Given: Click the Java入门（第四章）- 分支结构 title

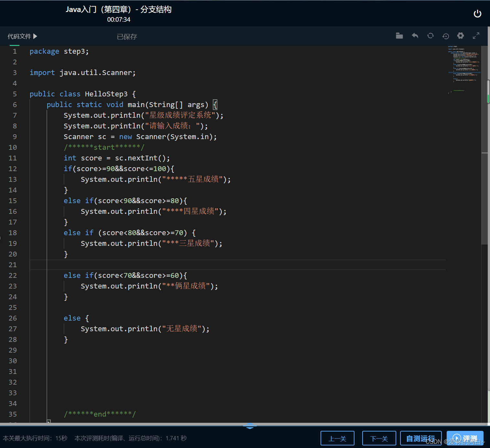Looking at the screenshot, I should click(x=118, y=9).
